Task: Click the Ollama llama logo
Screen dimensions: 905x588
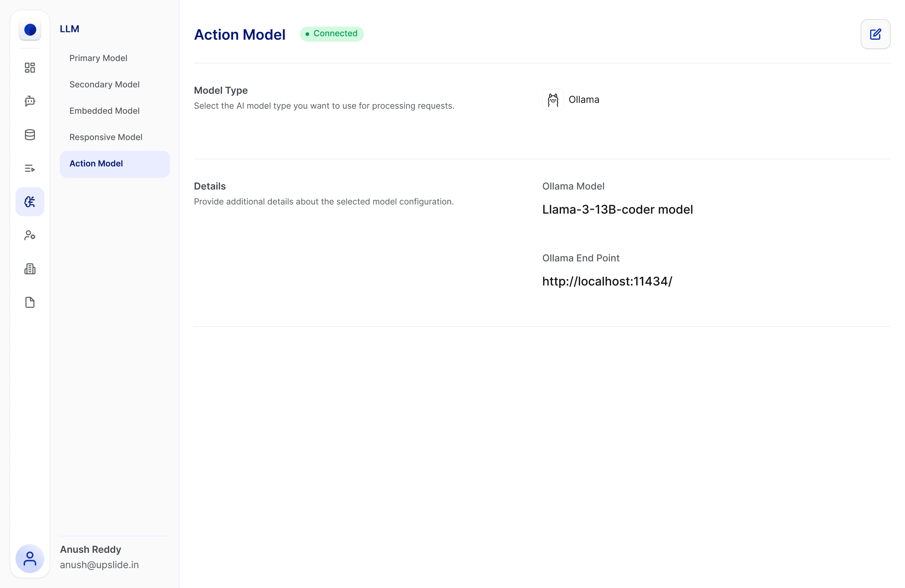Action: (x=552, y=100)
